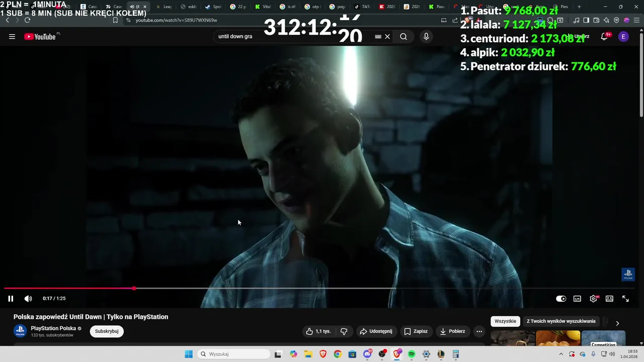Click the video title 'Polska zapowiedź Until Dawn'
The width and height of the screenshot is (644, 362).
tap(91, 317)
